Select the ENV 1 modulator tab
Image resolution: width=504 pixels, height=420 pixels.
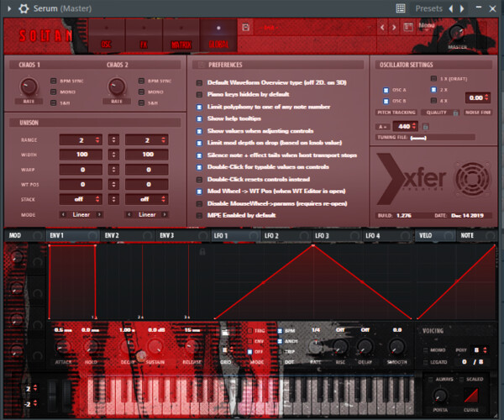pos(72,235)
